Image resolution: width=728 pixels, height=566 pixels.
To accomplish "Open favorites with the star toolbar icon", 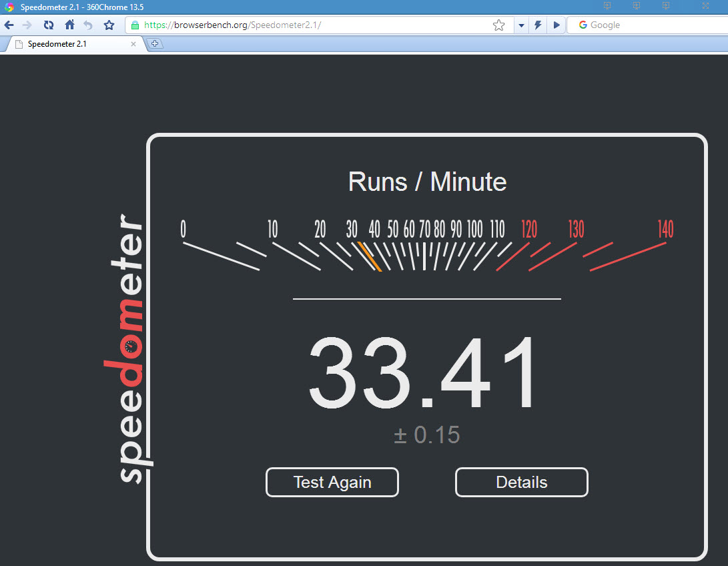I will (109, 25).
